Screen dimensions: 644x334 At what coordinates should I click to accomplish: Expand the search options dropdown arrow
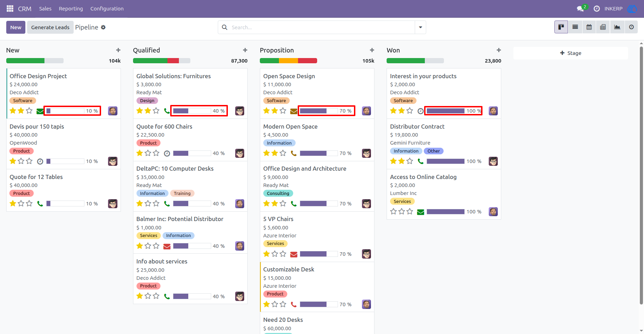[x=420, y=27]
